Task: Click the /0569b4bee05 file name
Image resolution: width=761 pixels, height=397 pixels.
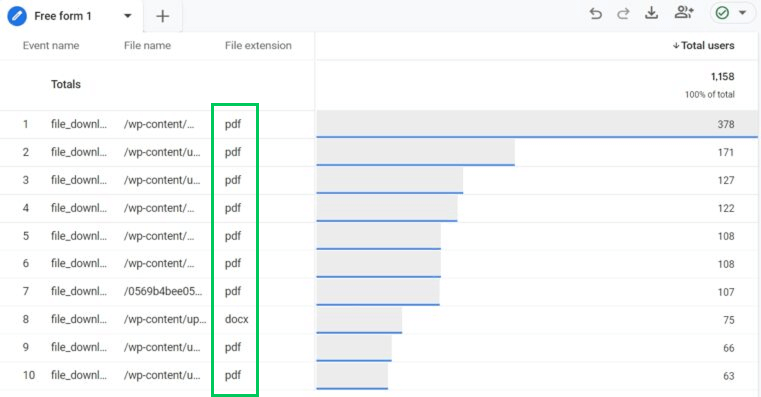Action: 163,292
